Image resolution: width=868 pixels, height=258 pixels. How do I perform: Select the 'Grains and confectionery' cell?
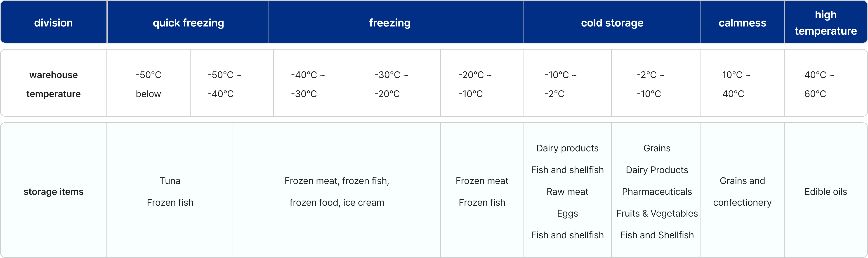point(742,191)
